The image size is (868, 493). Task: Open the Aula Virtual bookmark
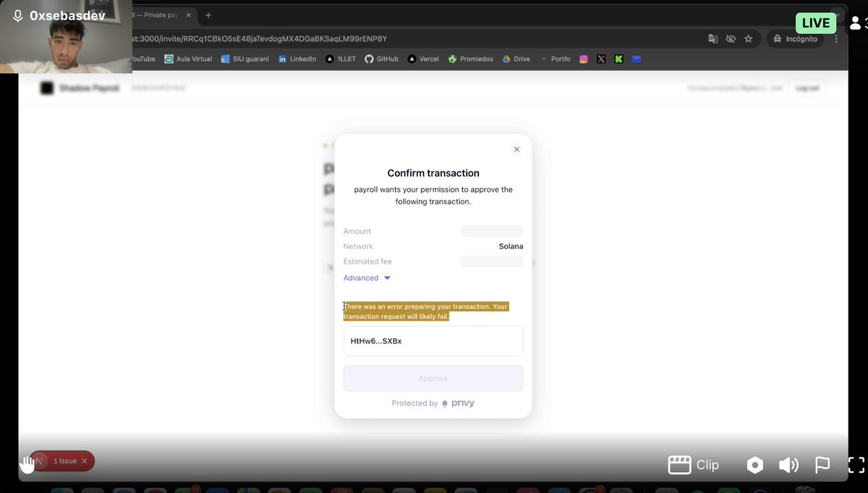point(188,59)
